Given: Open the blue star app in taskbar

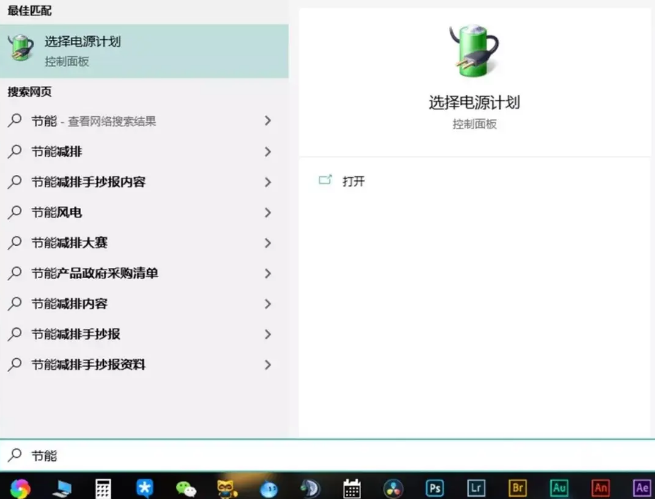Looking at the screenshot, I should coord(145,488).
